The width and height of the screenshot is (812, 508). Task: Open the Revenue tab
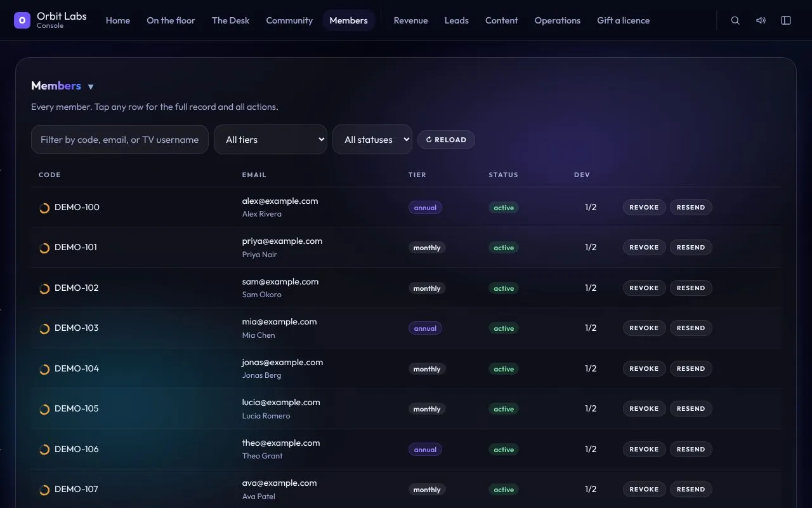click(411, 20)
